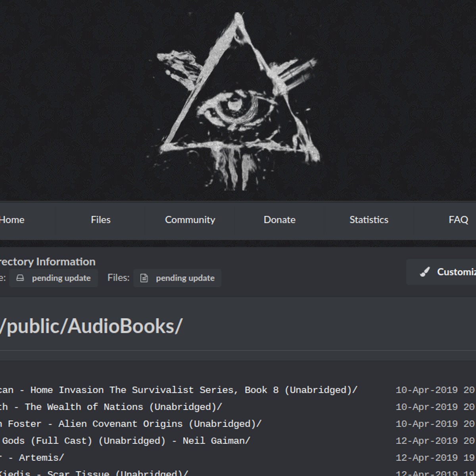
Task: Open the Community page
Action: 190,220
